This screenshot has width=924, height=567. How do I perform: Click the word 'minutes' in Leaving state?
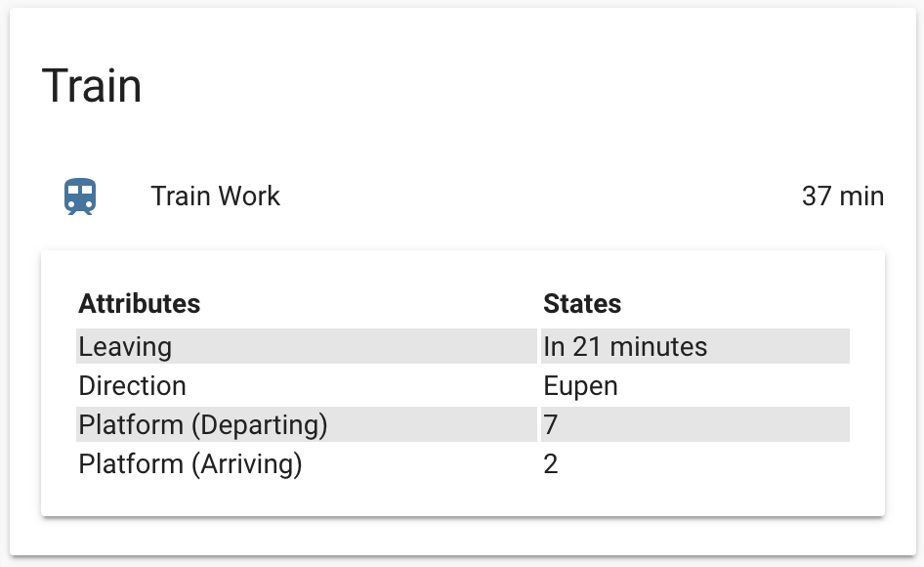click(658, 346)
